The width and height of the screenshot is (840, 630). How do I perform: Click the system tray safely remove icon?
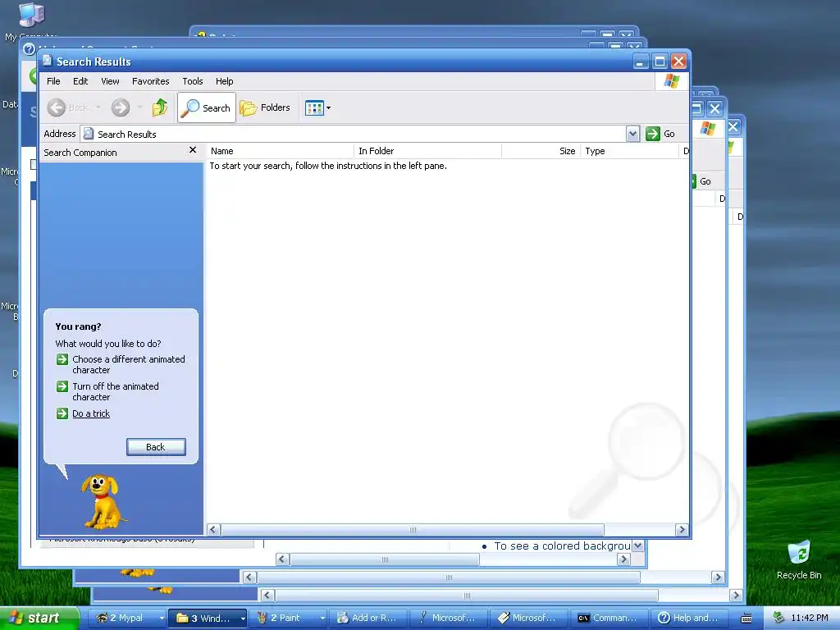(778, 618)
